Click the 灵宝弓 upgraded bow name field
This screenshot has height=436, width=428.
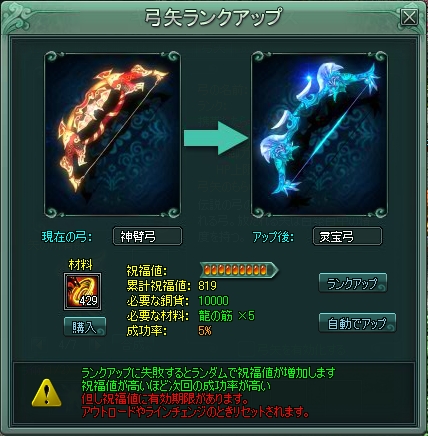pyautogui.click(x=347, y=236)
